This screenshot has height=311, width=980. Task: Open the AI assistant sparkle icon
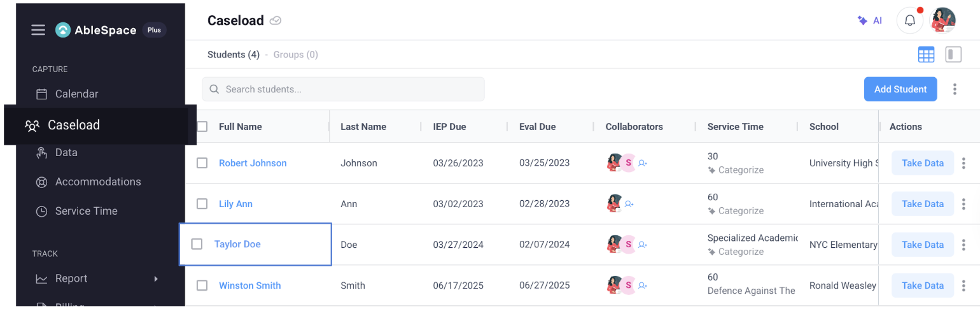(863, 20)
